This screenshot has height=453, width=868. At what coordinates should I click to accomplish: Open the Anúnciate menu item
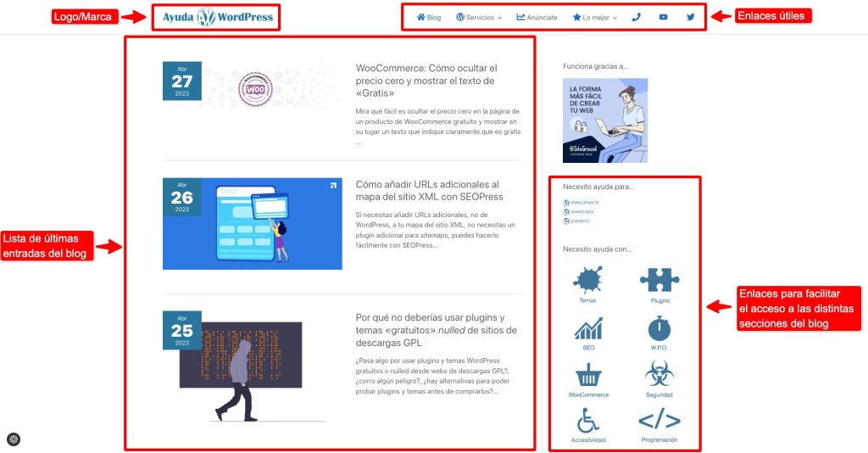(537, 17)
